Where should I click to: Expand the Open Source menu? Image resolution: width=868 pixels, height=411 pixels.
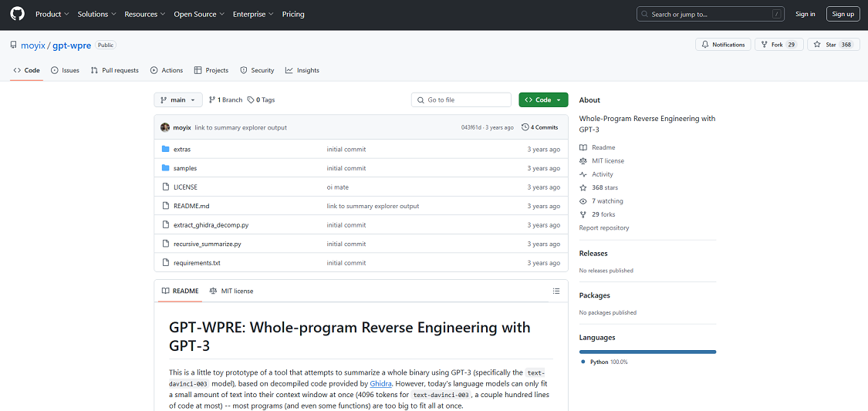pyautogui.click(x=199, y=15)
